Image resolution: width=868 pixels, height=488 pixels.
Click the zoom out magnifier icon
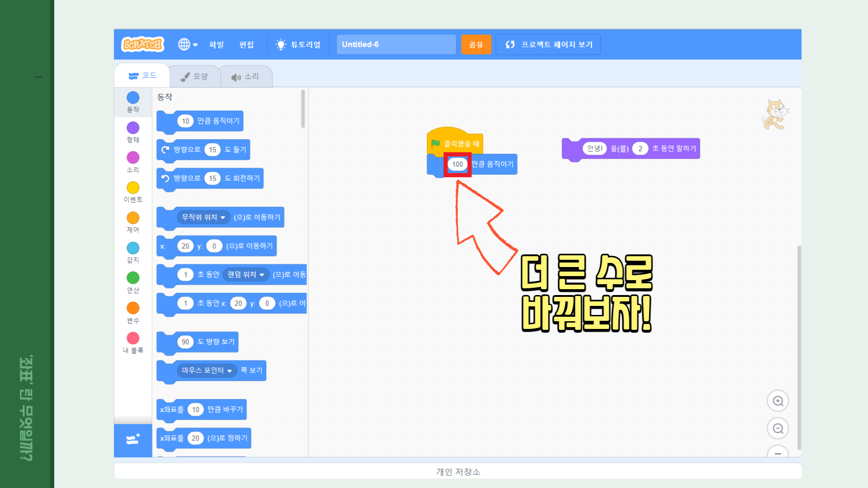pos(778,428)
